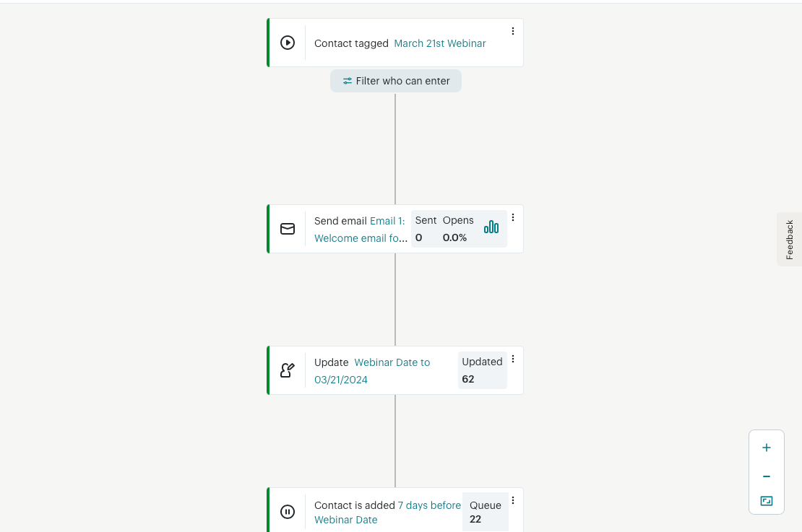Zoom in with the plus icon
This screenshot has width=802, height=532.
tap(766, 448)
